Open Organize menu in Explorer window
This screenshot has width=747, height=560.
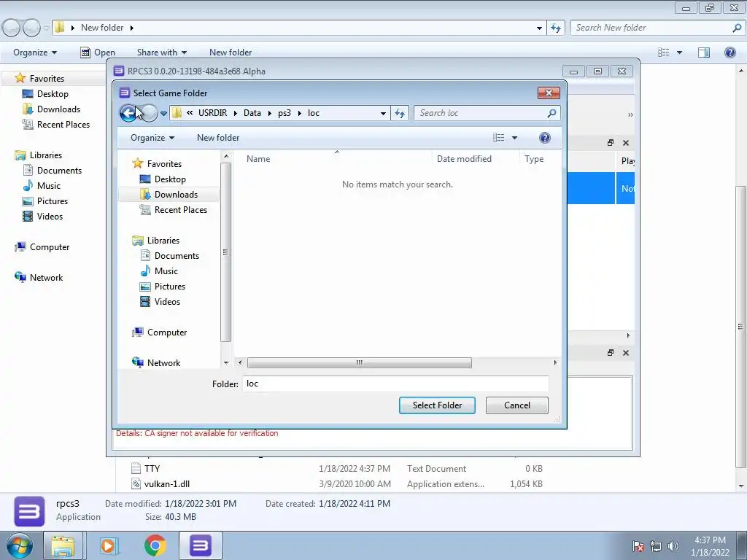point(35,52)
